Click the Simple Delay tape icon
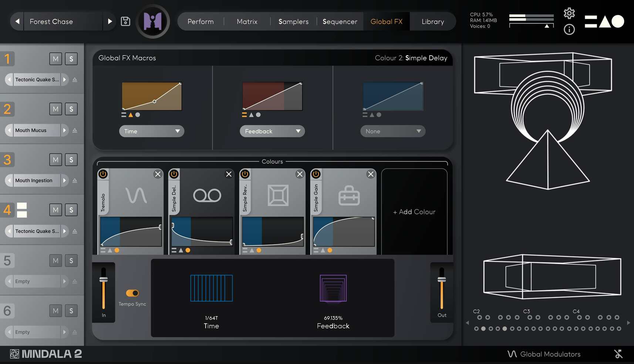634x364 pixels. click(x=207, y=195)
